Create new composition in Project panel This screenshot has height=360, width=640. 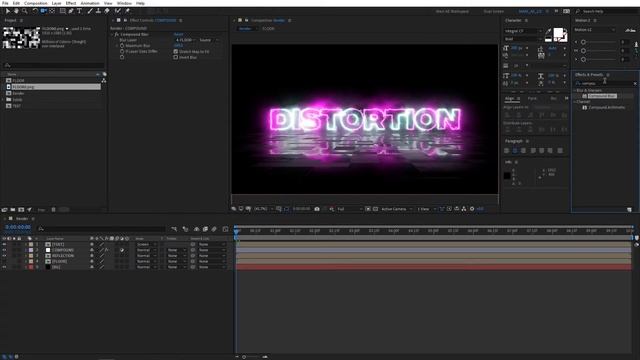click(21, 210)
